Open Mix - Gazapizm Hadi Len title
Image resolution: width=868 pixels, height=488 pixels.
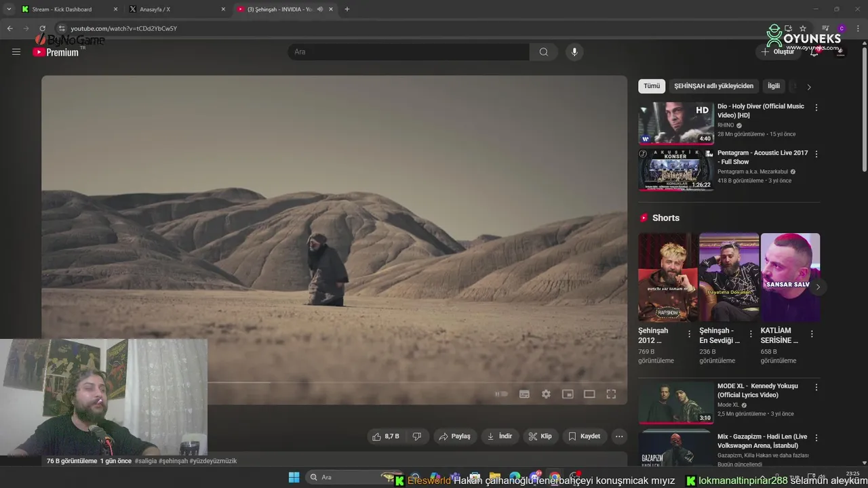(762, 441)
